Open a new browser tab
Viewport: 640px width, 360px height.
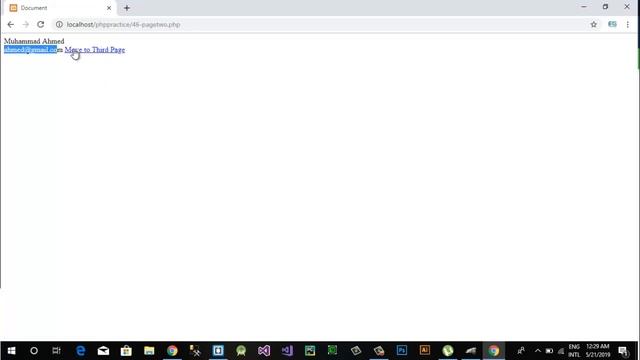(x=127, y=8)
